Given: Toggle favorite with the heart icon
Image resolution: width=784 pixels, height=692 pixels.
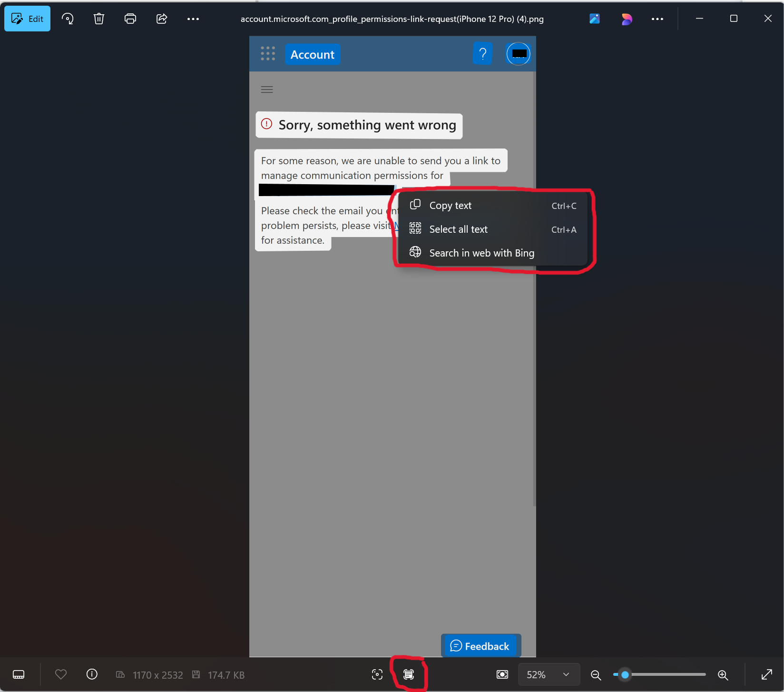Looking at the screenshot, I should [61, 674].
